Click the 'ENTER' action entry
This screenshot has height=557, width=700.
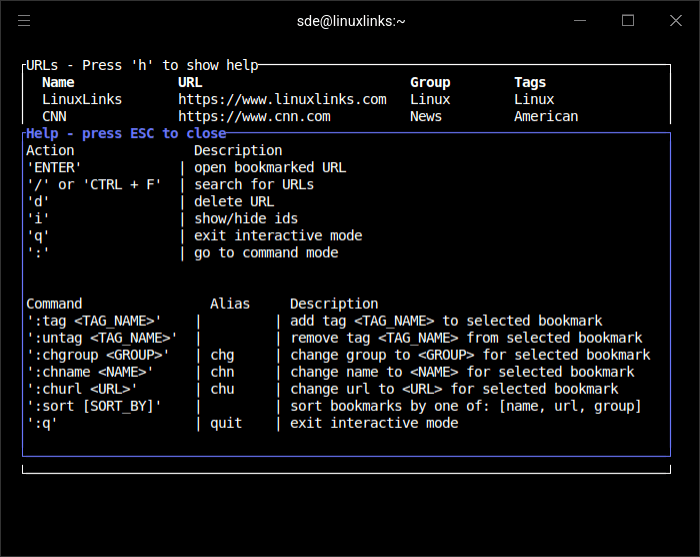(54, 167)
